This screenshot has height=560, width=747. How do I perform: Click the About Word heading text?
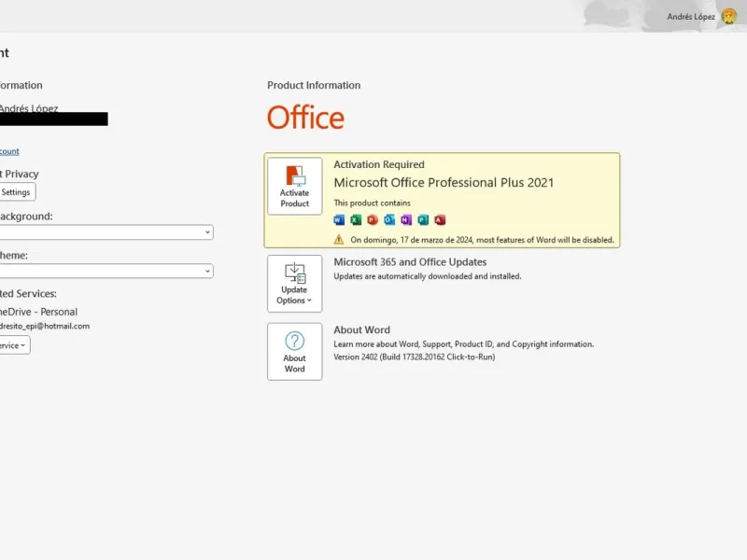coord(361,330)
